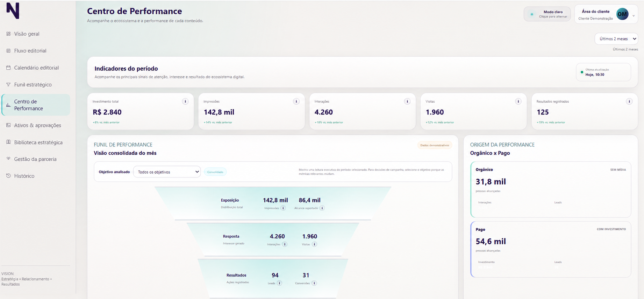Click the Alcance reportado info icon
This screenshot has width=644, height=299.
[x=322, y=208]
